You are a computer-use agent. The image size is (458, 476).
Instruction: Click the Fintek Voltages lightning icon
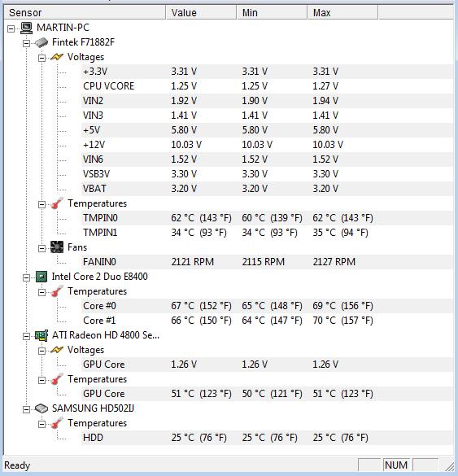[x=57, y=57]
